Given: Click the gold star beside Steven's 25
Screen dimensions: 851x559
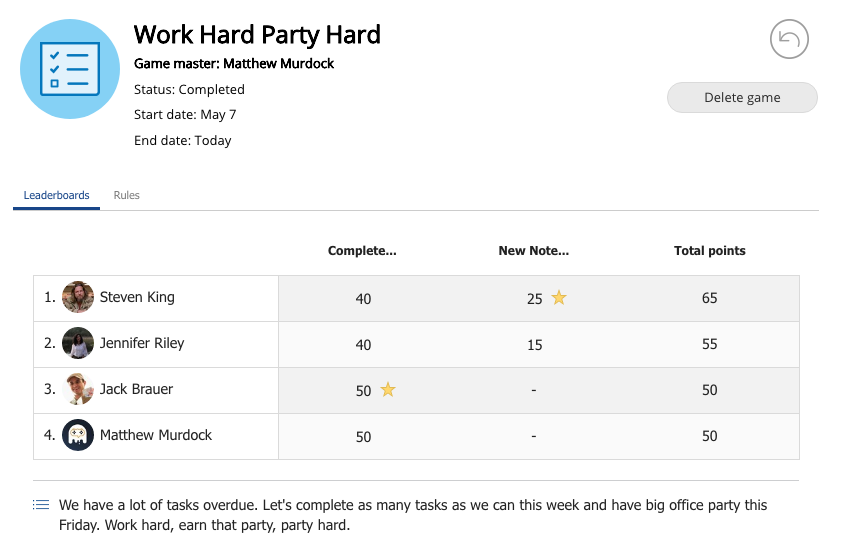Looking at the screenshot, I should [559, 297].
